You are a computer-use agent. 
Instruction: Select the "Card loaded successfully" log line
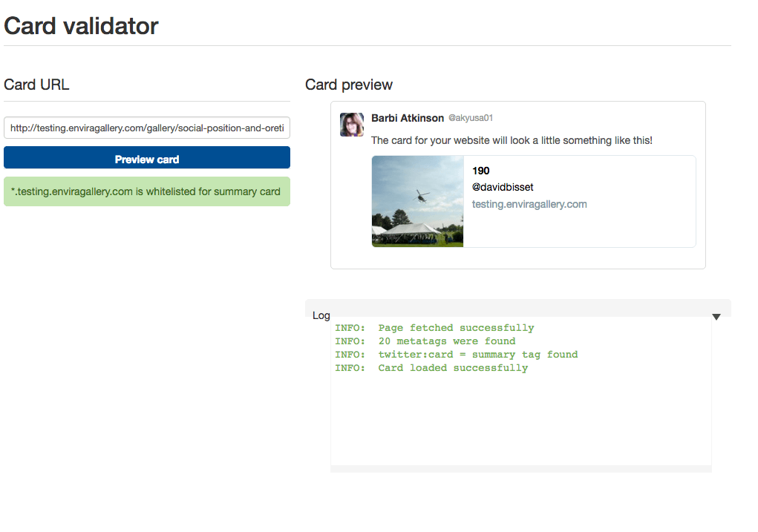[431, 368]
